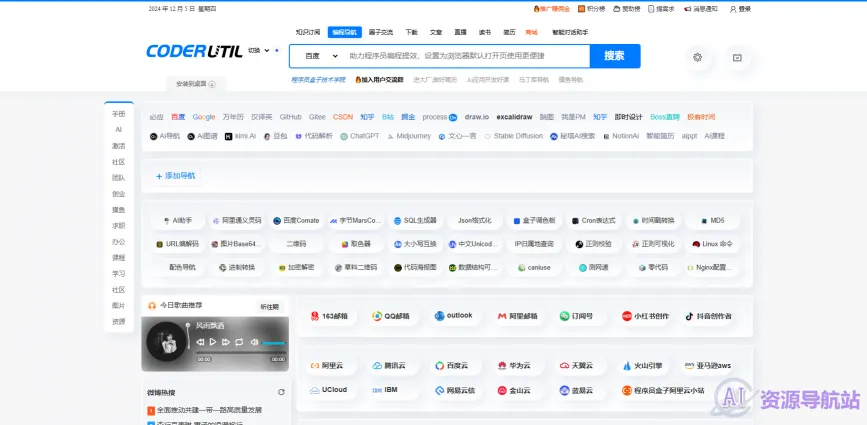Open the 程序员盒子技术学院 link
This screenshot has width=867, height=425.
[x=318, y=80]
